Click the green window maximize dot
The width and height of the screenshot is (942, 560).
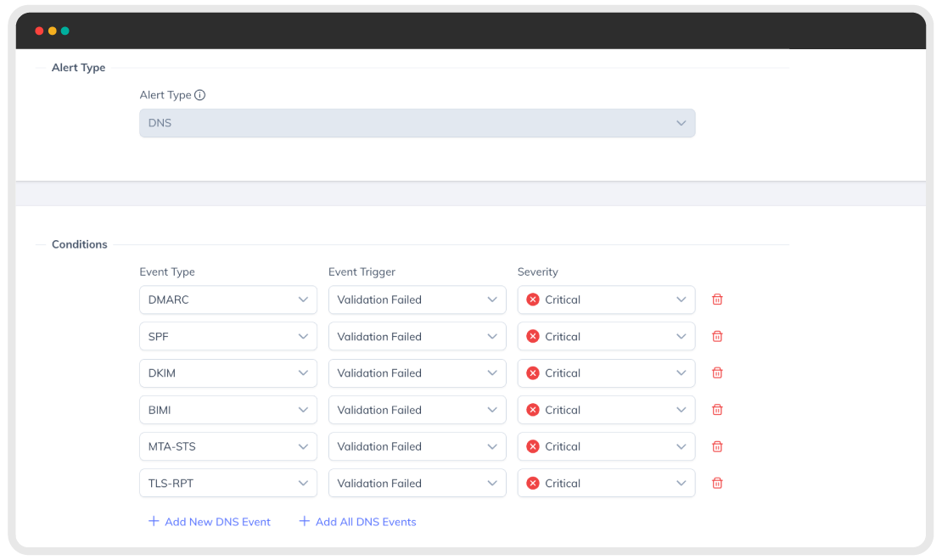point(64,31)
